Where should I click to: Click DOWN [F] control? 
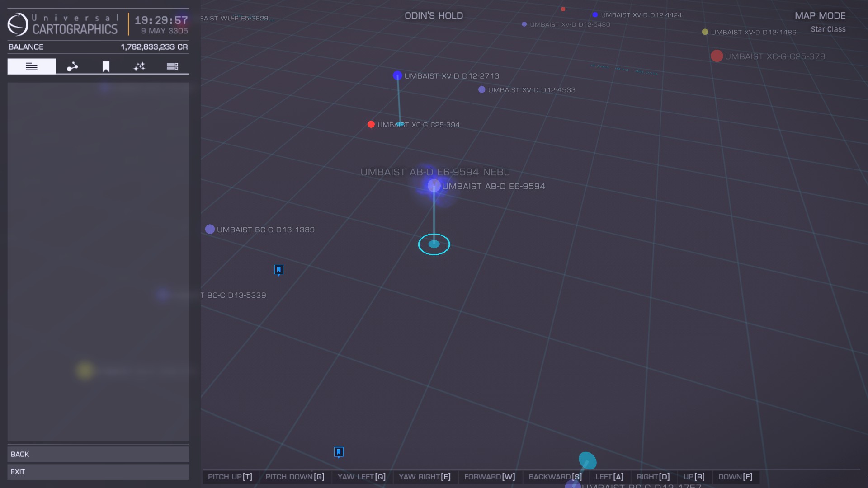point(735,477)
